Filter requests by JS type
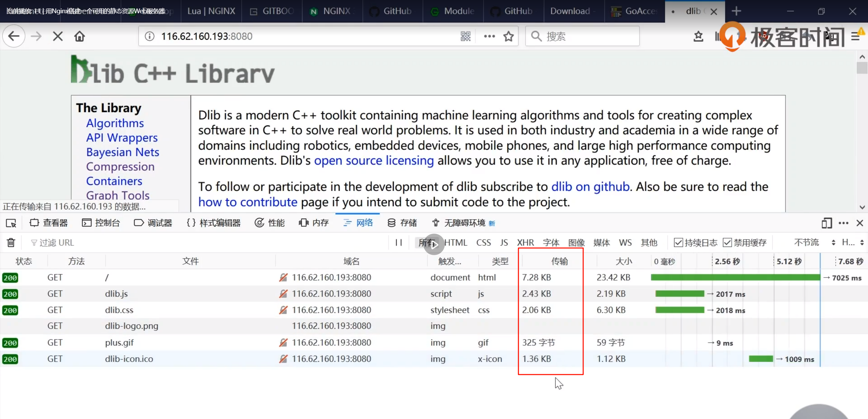 point(504,243)
